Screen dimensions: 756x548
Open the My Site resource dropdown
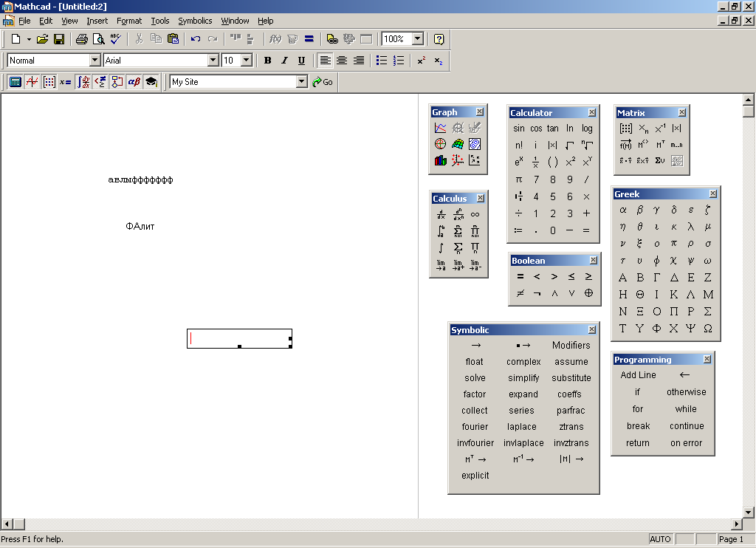click(x=302, y=82)
